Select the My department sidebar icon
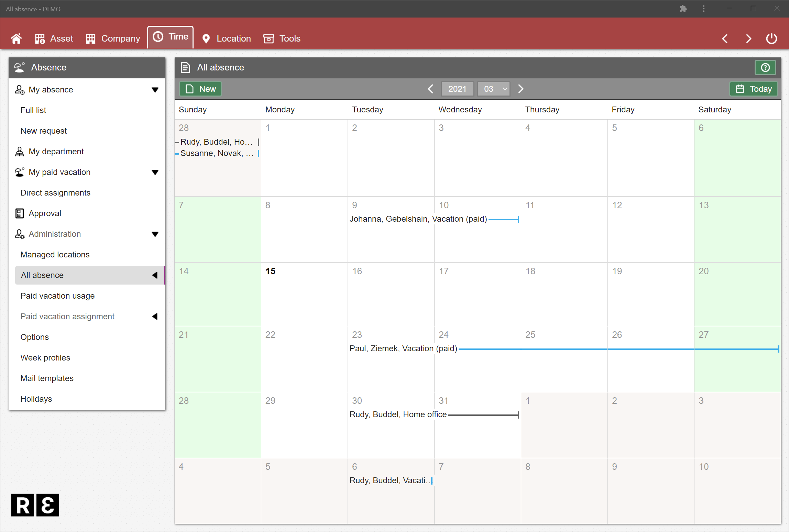The width and height of the screenshot is (789, 532). tap(19, 151)
